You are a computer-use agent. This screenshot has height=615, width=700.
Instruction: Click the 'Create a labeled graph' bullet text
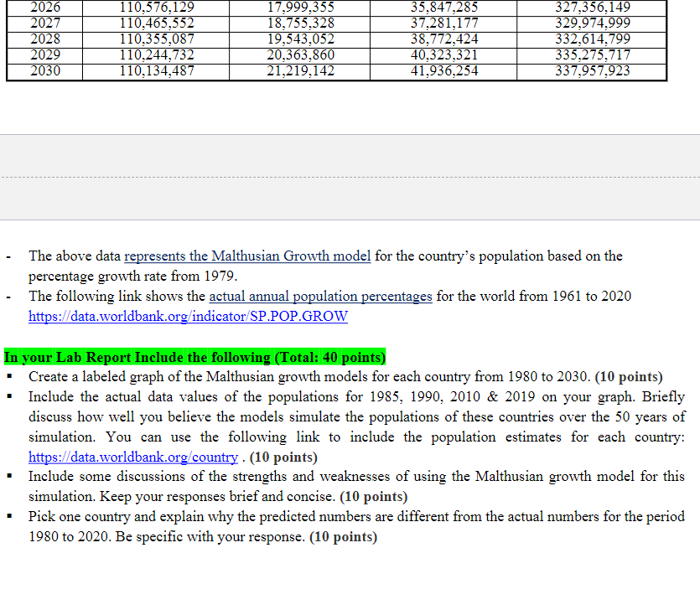[x=345, y=376]
